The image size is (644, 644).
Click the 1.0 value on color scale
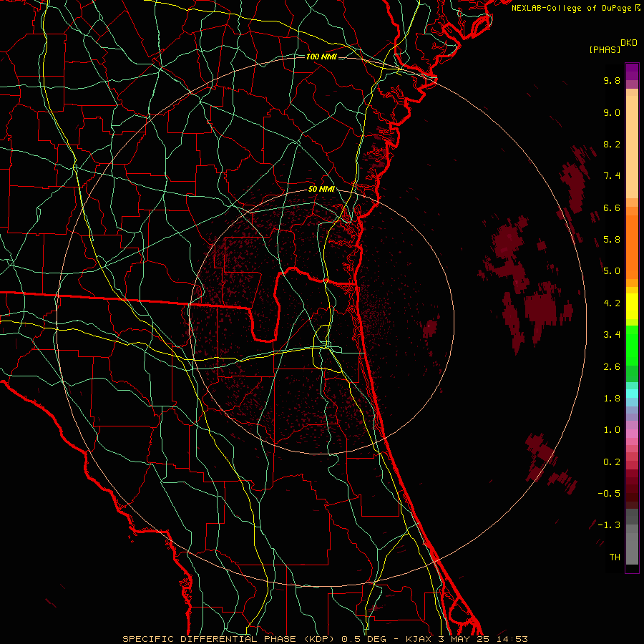point(612,430)
